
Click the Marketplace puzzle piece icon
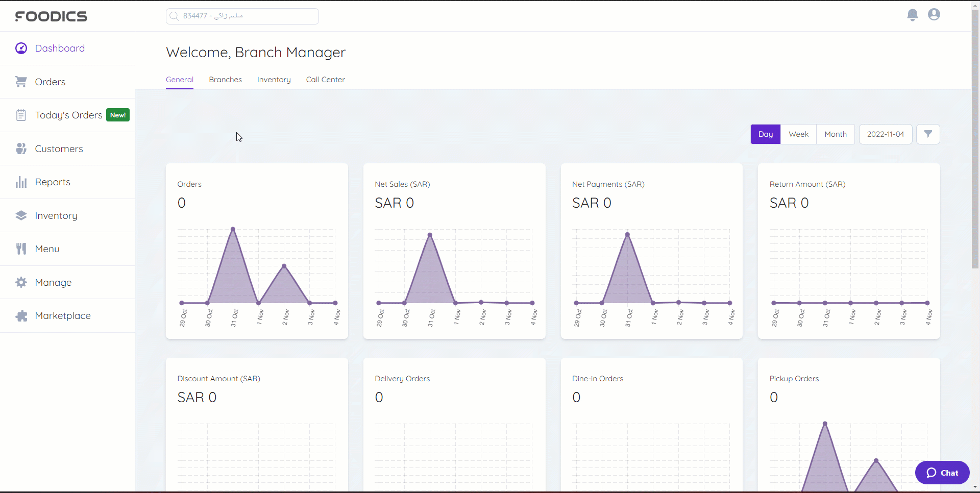21,316
